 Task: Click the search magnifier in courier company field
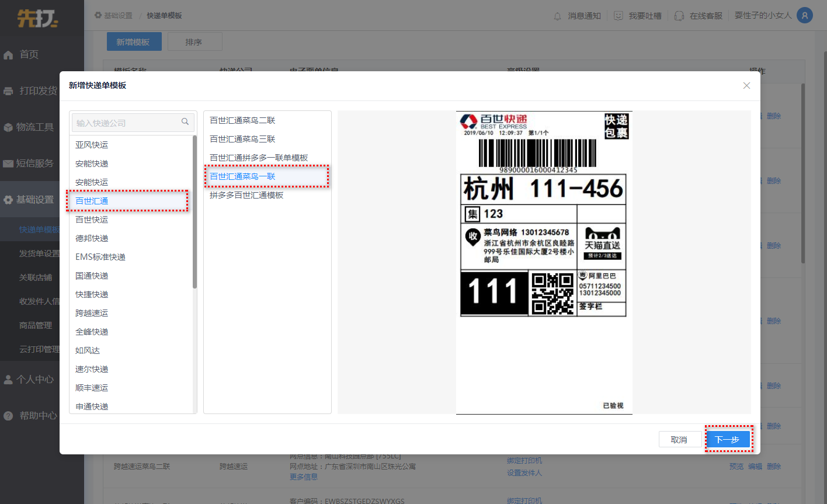[185, 122]
